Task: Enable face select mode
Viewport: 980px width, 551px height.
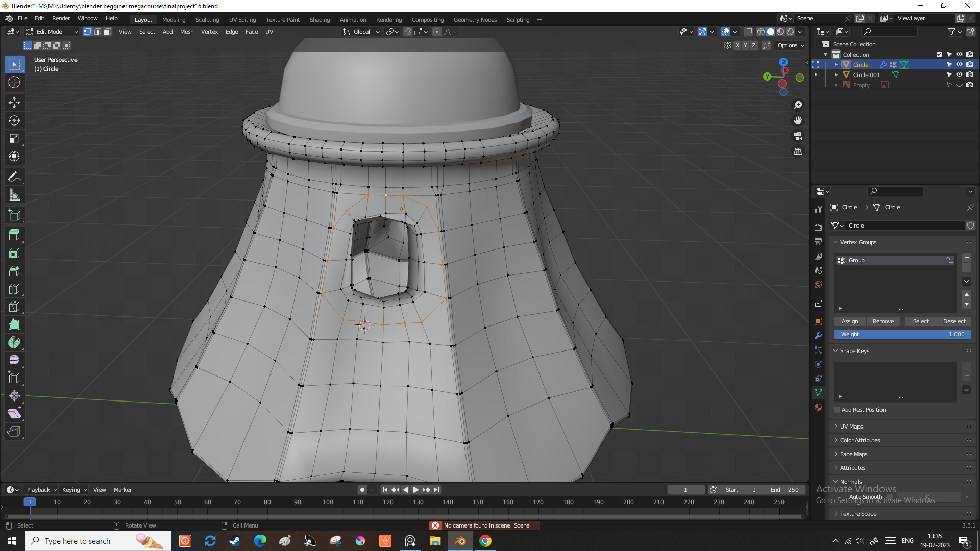Action: tap(107, 32)
